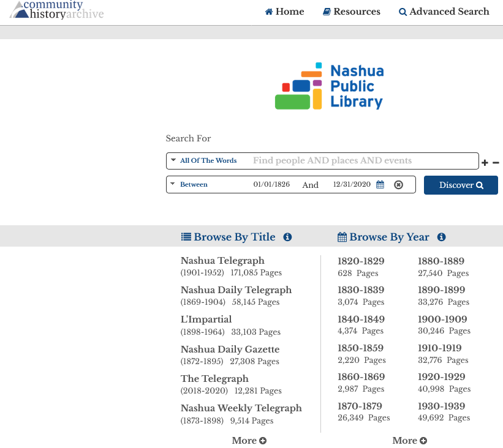Click the Browse By Title info icon
Screen dimensions: 503x448
287,237
